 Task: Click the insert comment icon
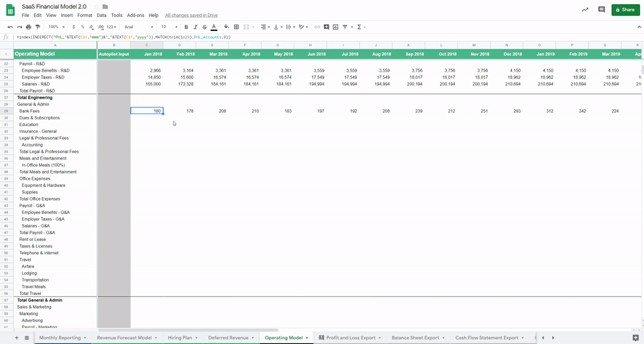pos(326,27)
